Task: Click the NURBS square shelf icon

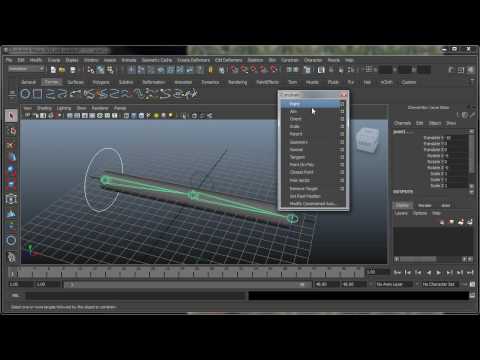Action: 37,94
